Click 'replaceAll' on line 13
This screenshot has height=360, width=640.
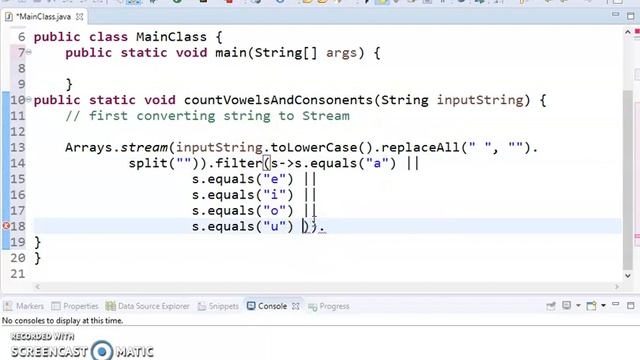pyautogui.click(x=420, y=147)
